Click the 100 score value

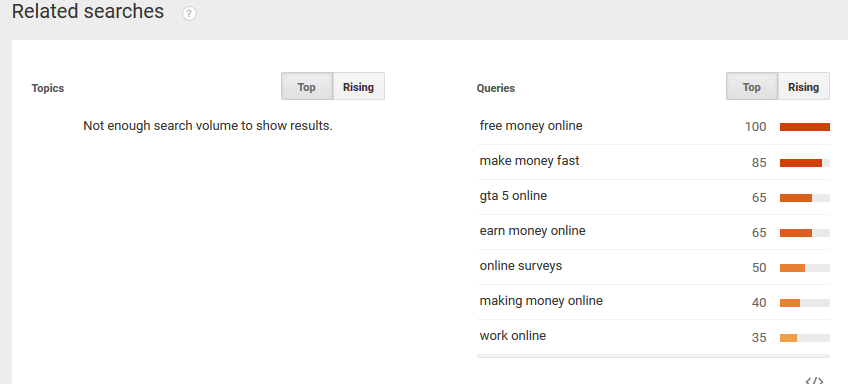tap(755, 127)
